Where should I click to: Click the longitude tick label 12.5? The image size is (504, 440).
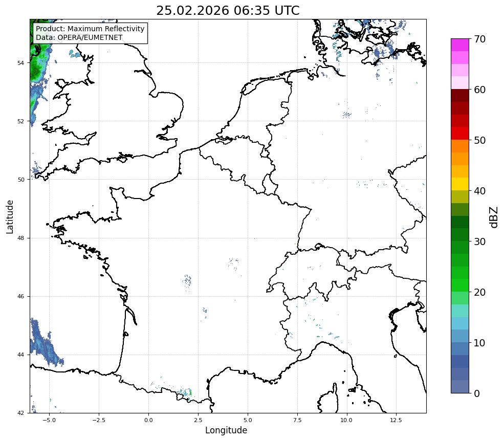(x=397, y=420)
